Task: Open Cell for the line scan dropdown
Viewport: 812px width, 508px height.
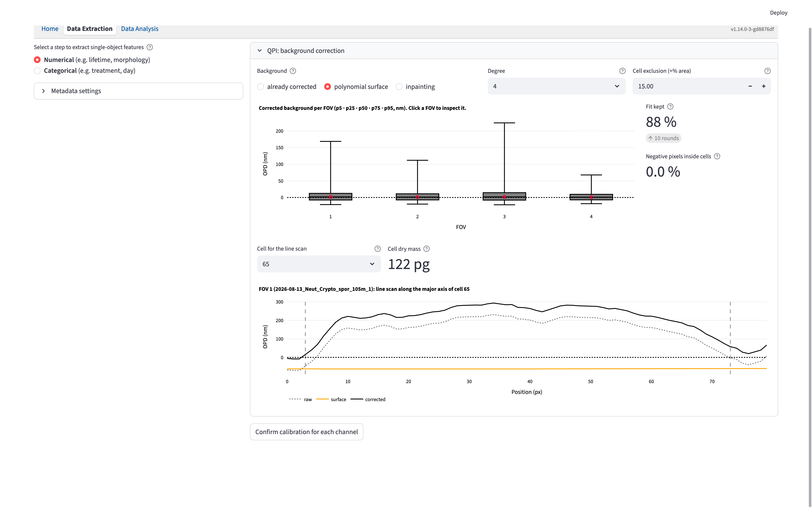Action: 319,264
